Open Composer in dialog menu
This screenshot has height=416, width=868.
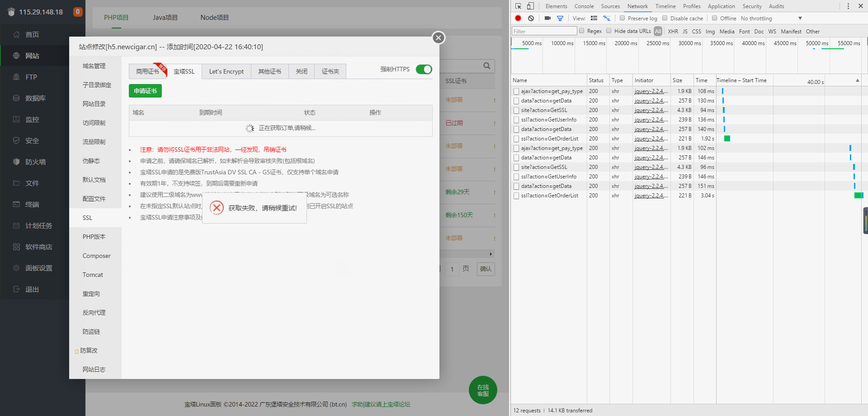(x=97, y=256)
